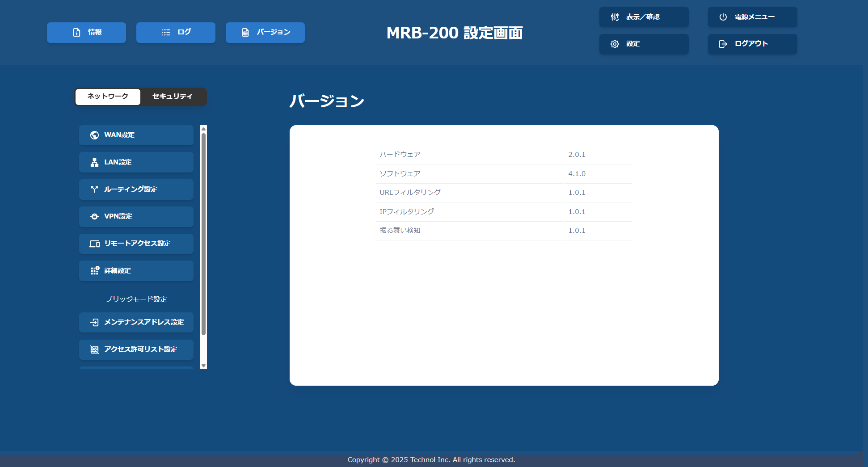This screenshot has height=467, width=868.
Task: Click the routing fork icon for ルーティング設定
Action: pyautogui.click(x=94, y=189)
